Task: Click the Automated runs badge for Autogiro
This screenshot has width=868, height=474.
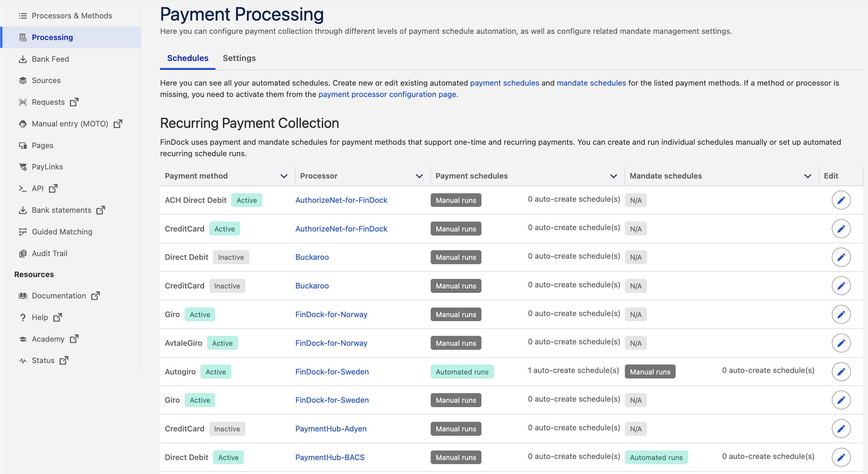Action: point(462,371)
